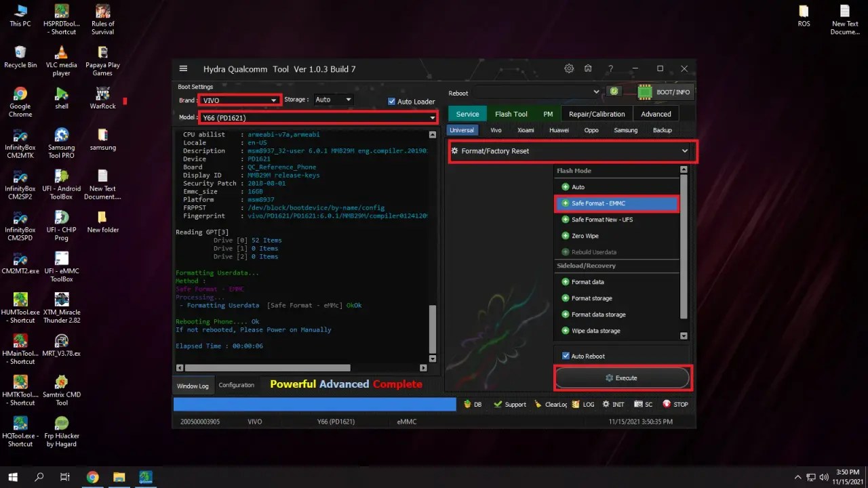Screen dimensions: 868x488
Task: Open Google Chrome desktop shortcut
Action: (x=20, y=102)
